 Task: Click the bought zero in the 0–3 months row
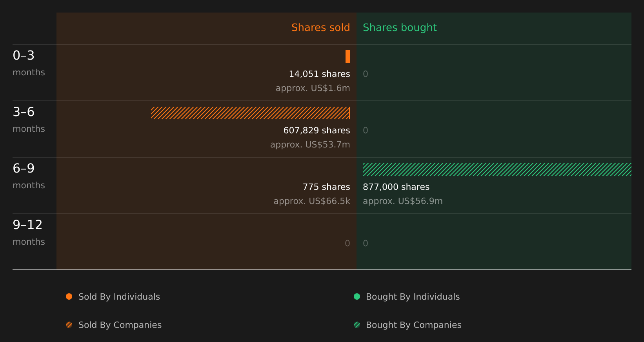366,74
